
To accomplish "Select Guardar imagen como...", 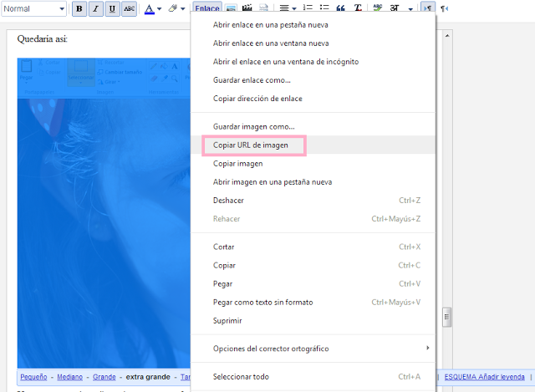I will pos(313,126).
